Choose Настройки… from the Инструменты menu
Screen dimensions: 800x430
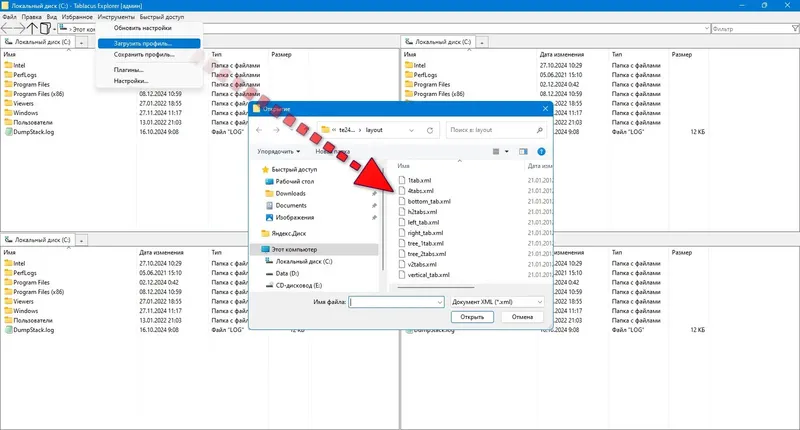coord(149,81)
